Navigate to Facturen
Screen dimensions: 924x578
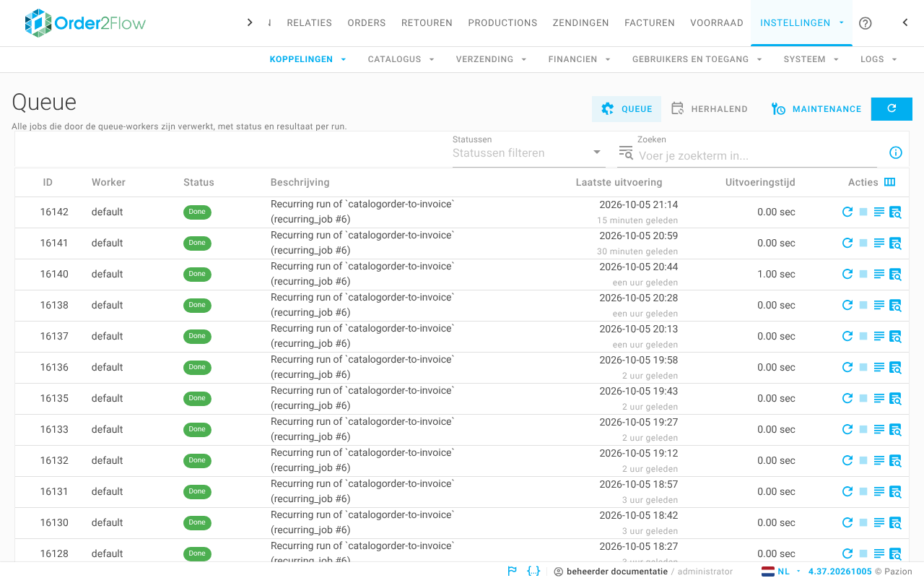(650, 23)
